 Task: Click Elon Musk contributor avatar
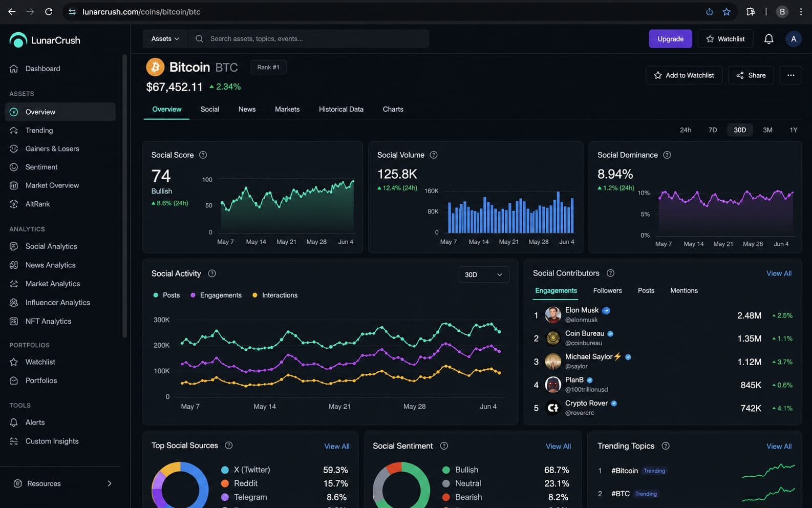[553, 315]
